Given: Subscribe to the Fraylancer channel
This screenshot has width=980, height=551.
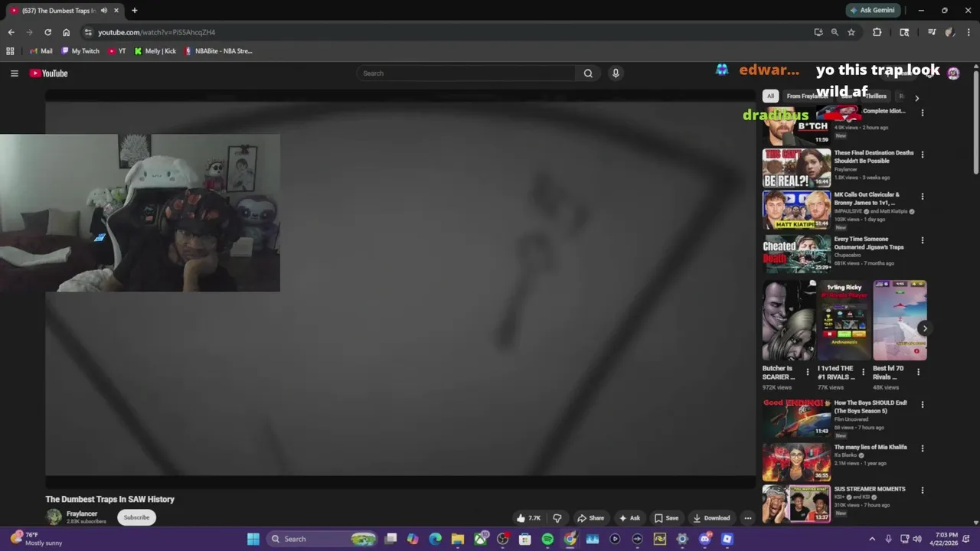Looking at the screenshot, I should tap(136, 517).
